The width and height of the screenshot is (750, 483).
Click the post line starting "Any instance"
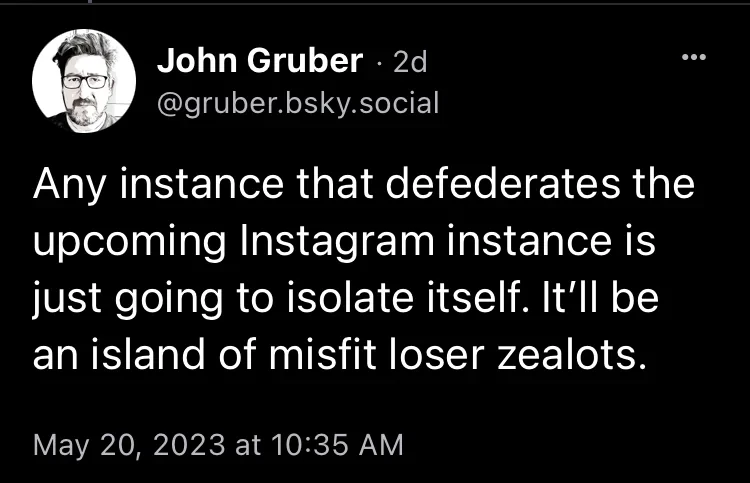point(363,186)
